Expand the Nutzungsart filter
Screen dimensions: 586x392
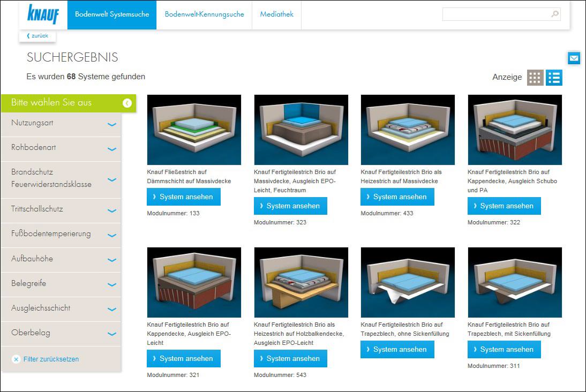coord(61,124)
